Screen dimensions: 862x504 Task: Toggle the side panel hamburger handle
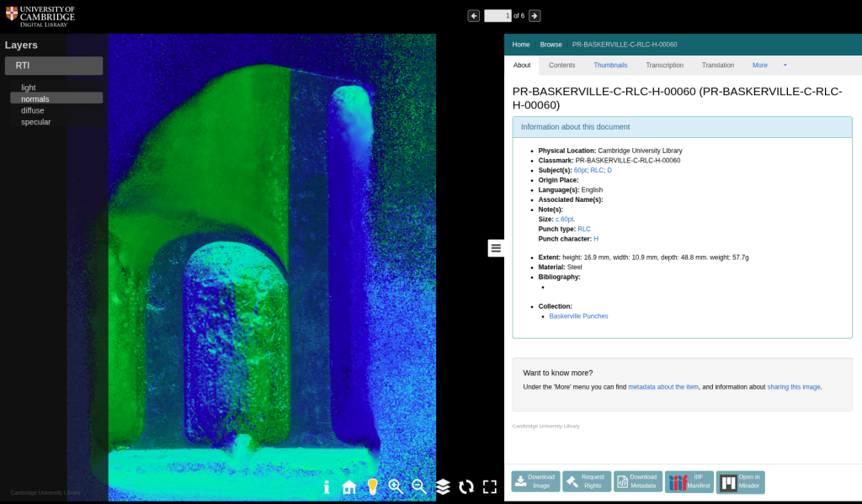[x=496, y=248]
